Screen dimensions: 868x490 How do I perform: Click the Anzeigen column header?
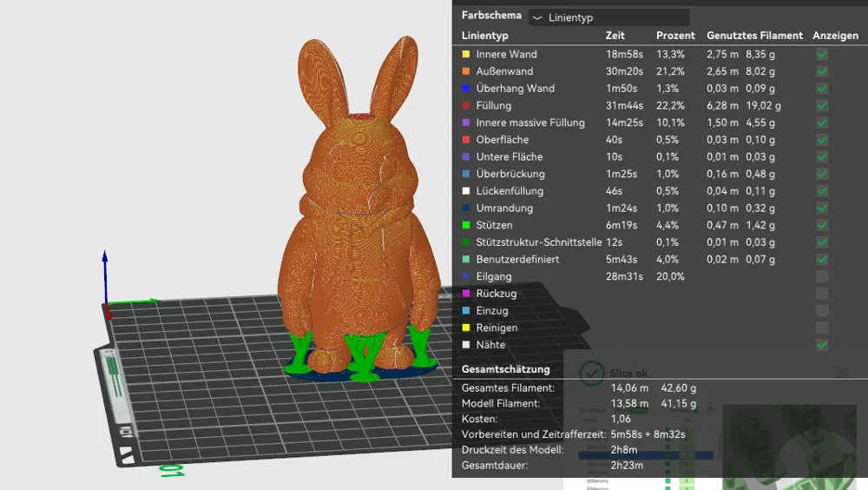point(835,36)
